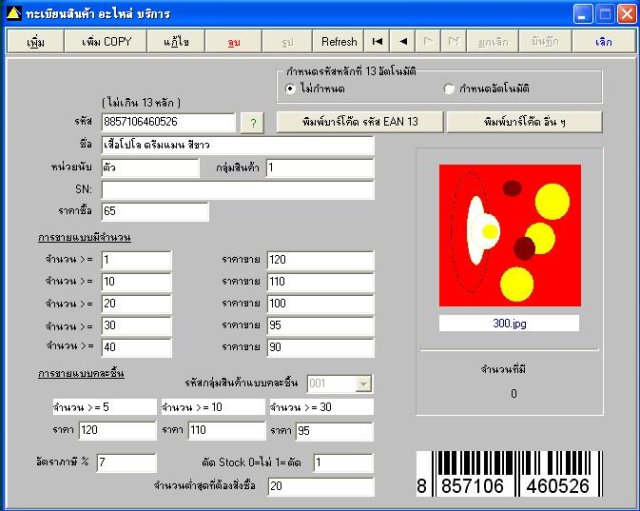Click the blue เลิก exit button
Viewport: 640px width, 511px height.
pyautogui.click(x=603, y=41)
